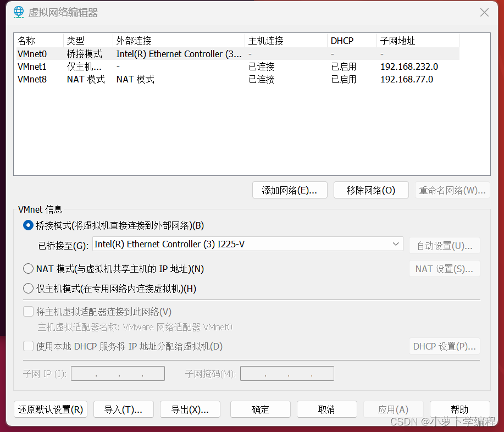This screenshot has width=504, height=432.
Task: Open the NAT 设置 dialog
Action: [444, 268]
